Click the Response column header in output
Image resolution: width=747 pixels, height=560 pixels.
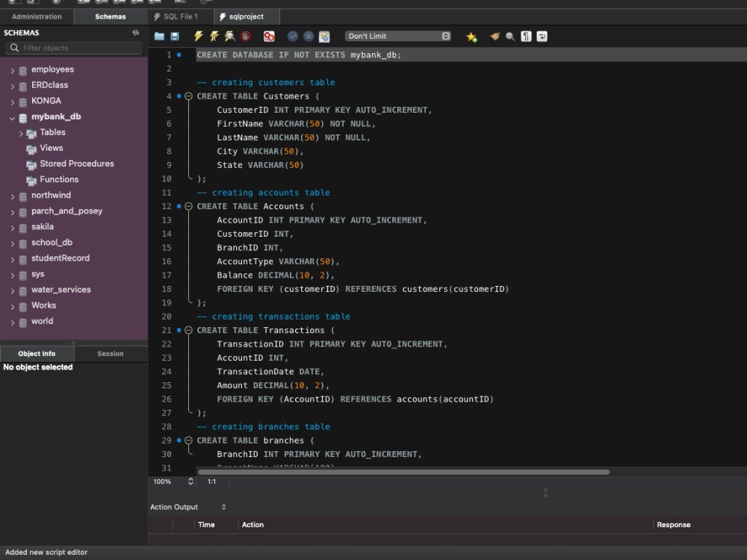coord(673,525)
